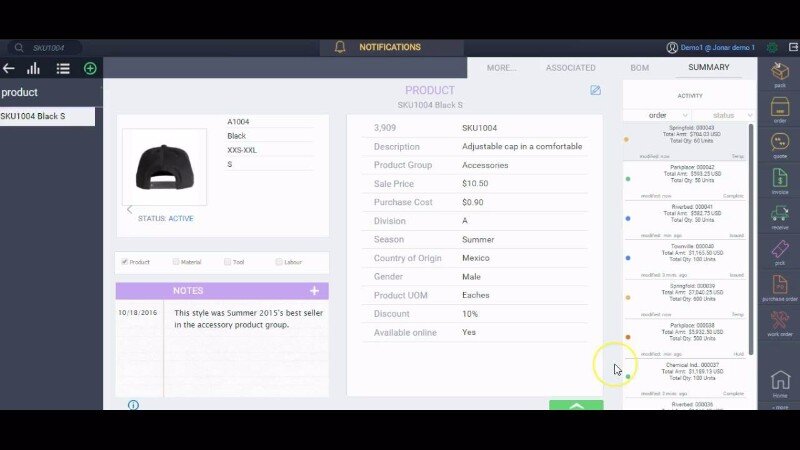Image resolution: width=800 pixels, height=450 pixels.
Task: Click the green add new record icon
Action: click(x=90, y=68)
